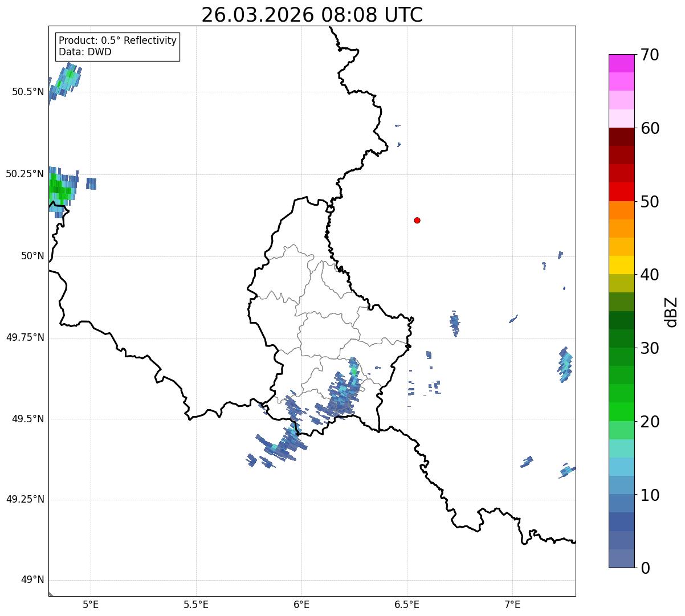Click the 50.5°N latitude label

(28, 92)
